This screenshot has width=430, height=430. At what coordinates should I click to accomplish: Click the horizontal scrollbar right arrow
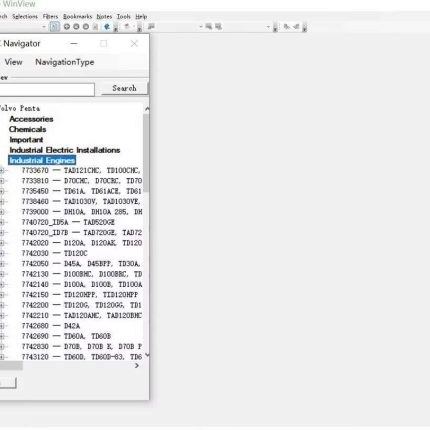tap(137, 366)
